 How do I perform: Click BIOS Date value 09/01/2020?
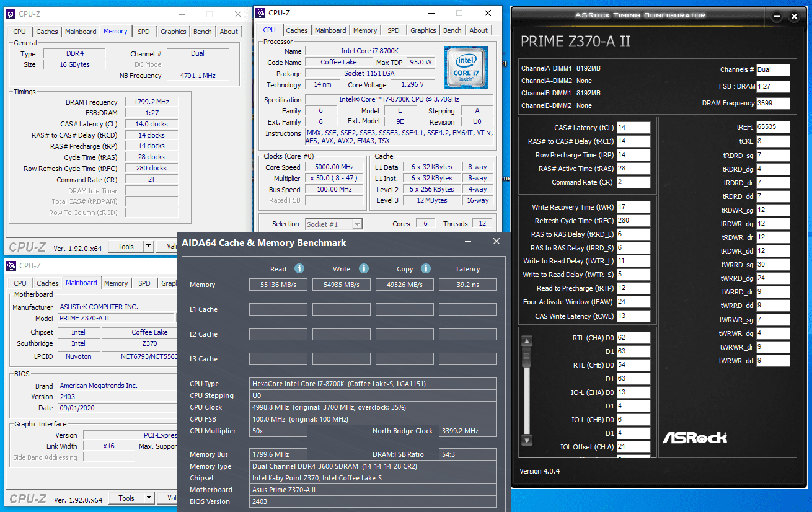tap(117, 408)
